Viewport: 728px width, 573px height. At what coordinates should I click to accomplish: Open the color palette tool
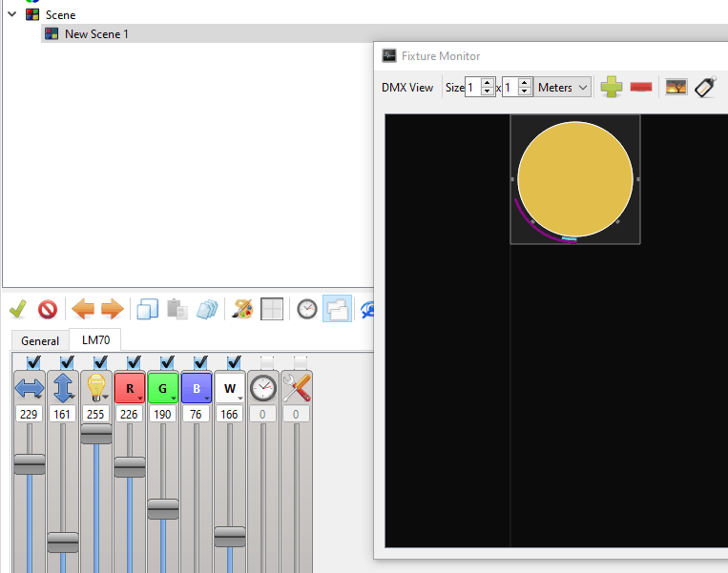point(242,309)
